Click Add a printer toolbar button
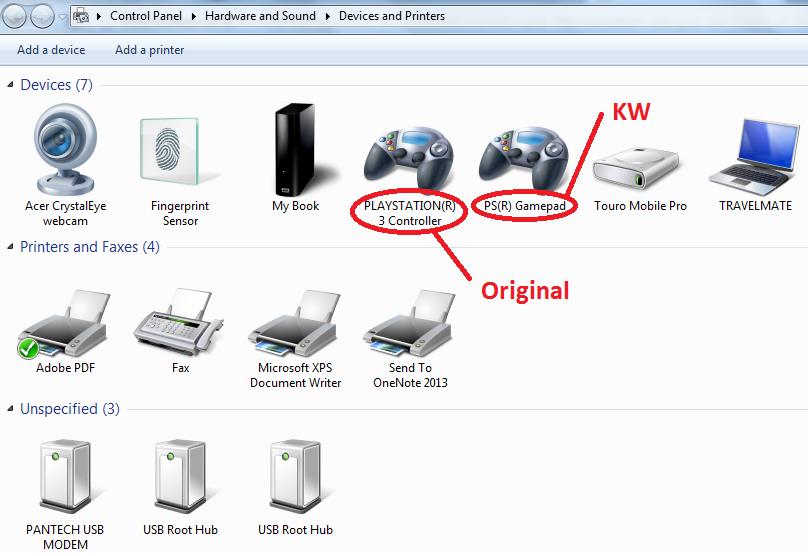 tap(149, 50)
